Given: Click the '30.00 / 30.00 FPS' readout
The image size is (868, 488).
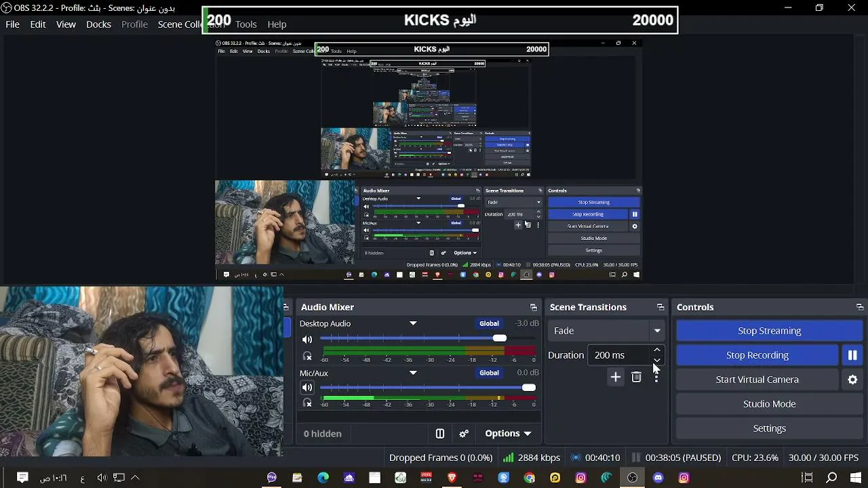Looking at the screenshot, I should (823, 457).
